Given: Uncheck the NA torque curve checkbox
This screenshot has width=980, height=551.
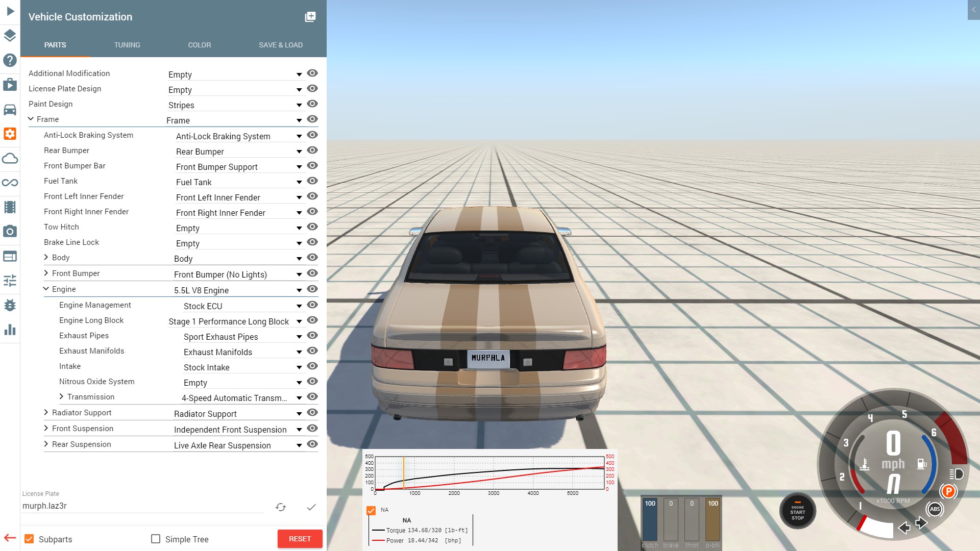Looking at the screenshot, I should [371, 511].
